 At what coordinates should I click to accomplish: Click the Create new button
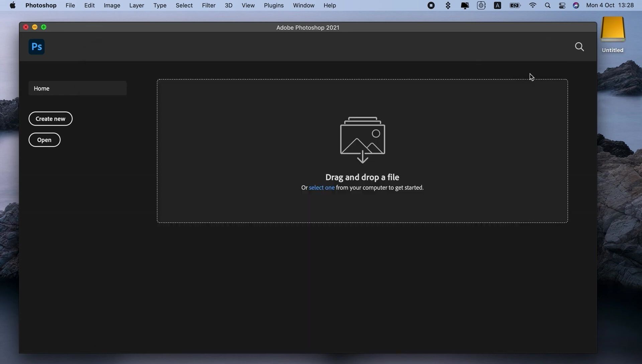coord(50,119)
